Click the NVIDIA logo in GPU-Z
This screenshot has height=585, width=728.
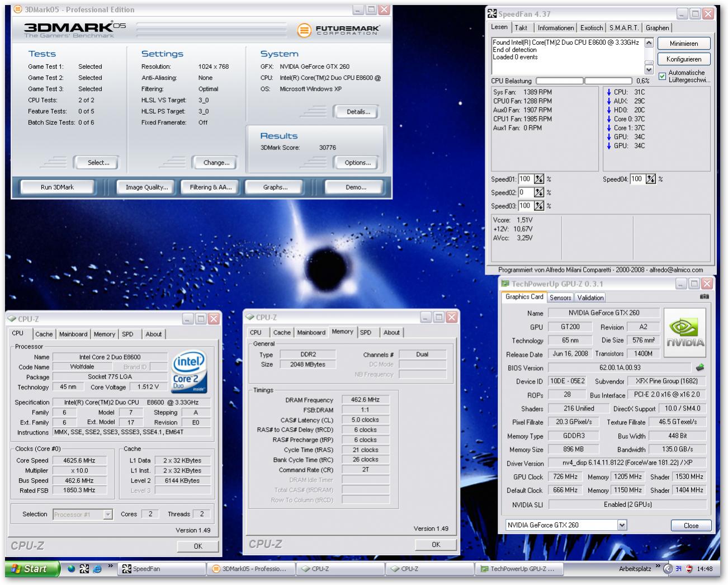click(684, 332)
